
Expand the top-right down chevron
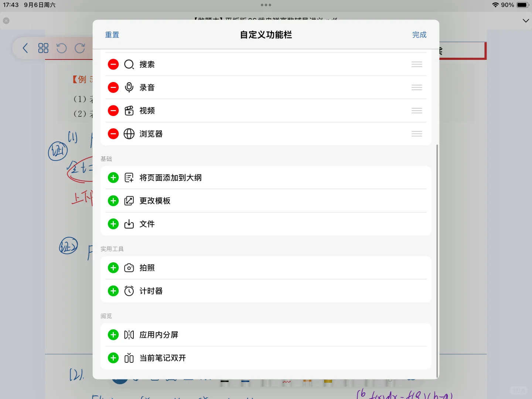point(526,21)
